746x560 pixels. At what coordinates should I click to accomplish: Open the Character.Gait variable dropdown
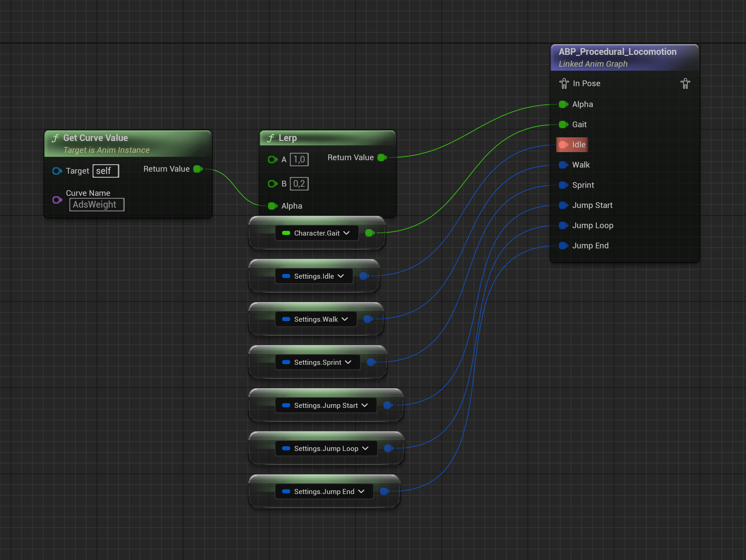click(x=317, y=233)
